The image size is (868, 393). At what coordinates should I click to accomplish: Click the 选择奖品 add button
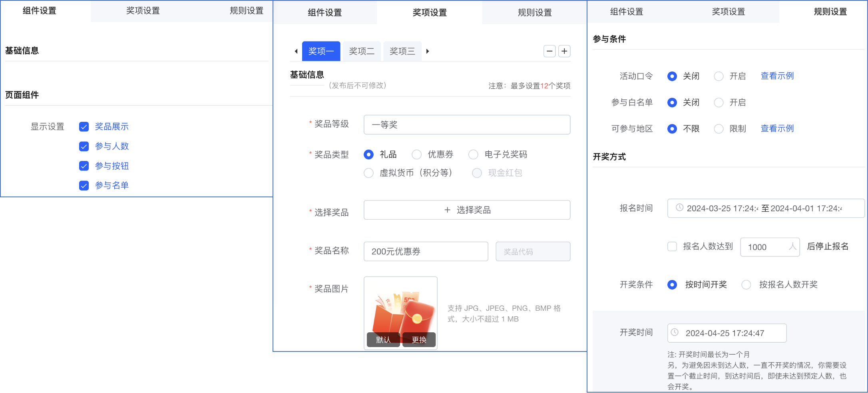coord(467,210)
